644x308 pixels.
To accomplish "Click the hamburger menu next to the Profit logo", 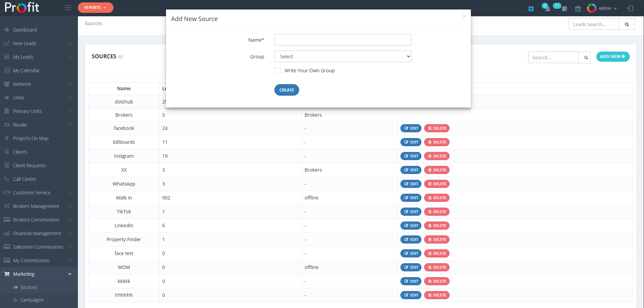I will (68, 7).
